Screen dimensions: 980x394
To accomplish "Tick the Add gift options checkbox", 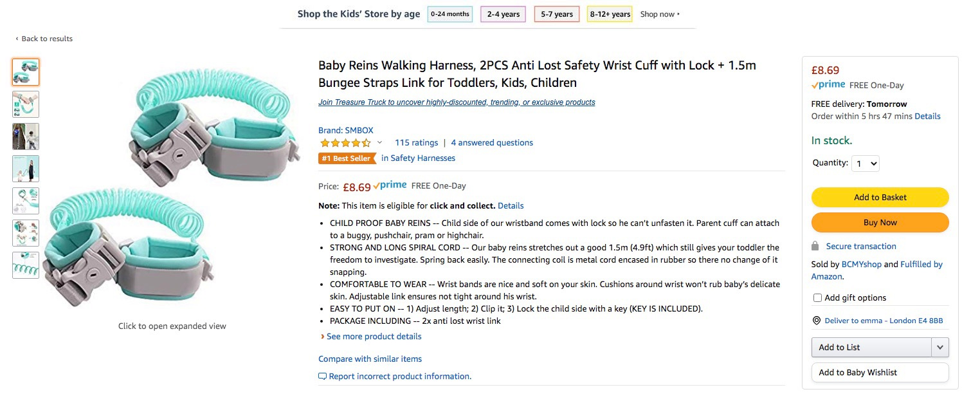I will click(817, 298).
